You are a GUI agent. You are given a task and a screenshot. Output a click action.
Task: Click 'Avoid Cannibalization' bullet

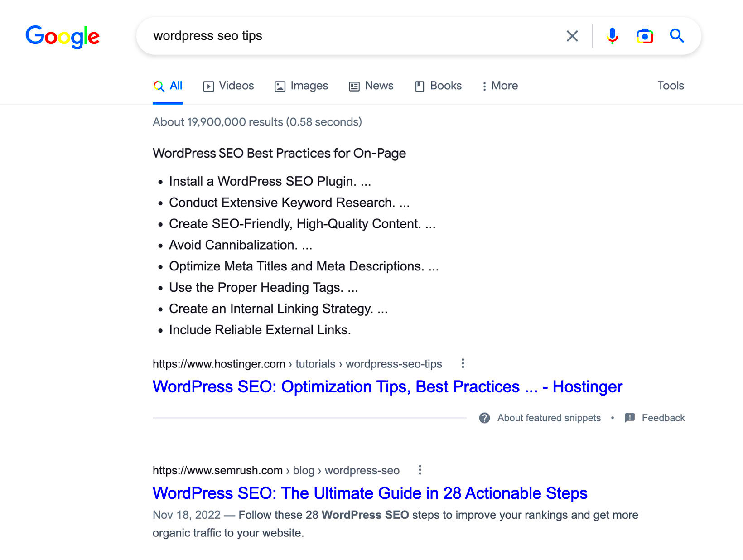tap(241, 245)
